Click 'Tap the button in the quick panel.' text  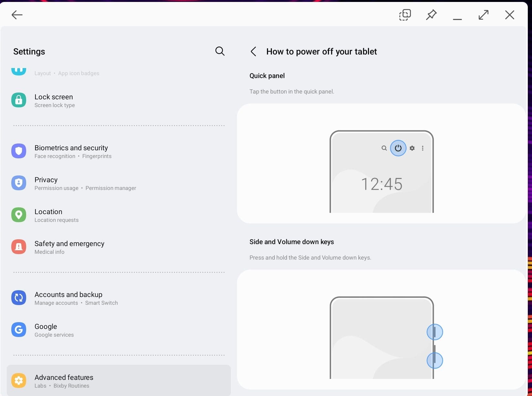tap(292, 92)
